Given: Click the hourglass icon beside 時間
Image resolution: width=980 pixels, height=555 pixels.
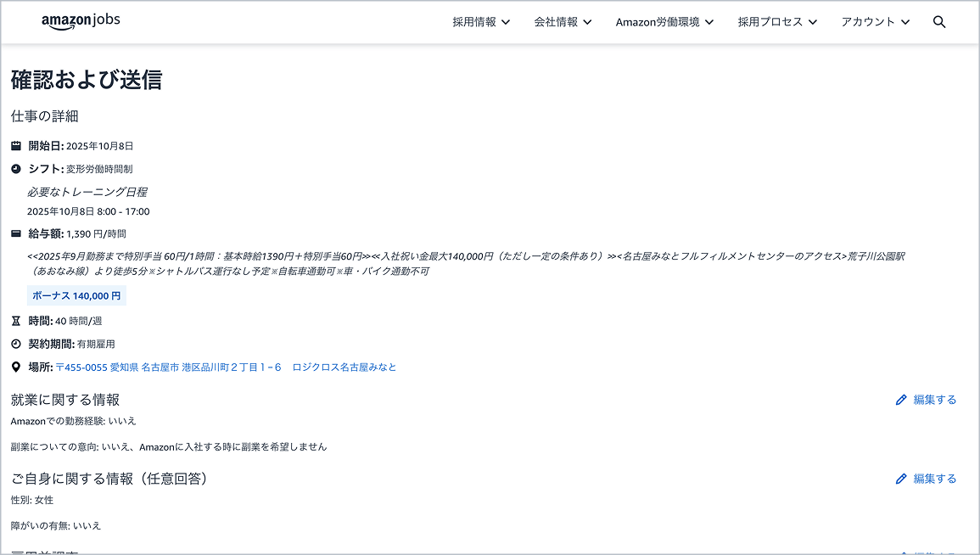Looking at the screenshot, I should coord(16,321).
